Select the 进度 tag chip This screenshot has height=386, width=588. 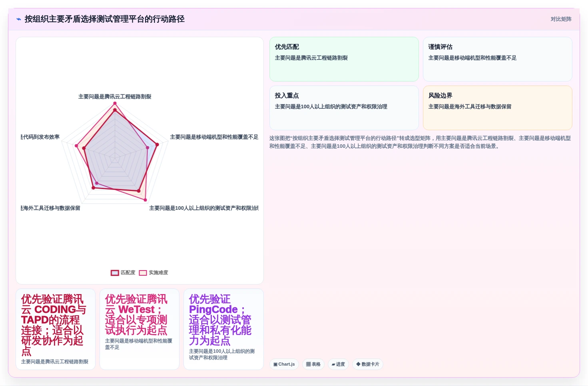click(338, 364)
